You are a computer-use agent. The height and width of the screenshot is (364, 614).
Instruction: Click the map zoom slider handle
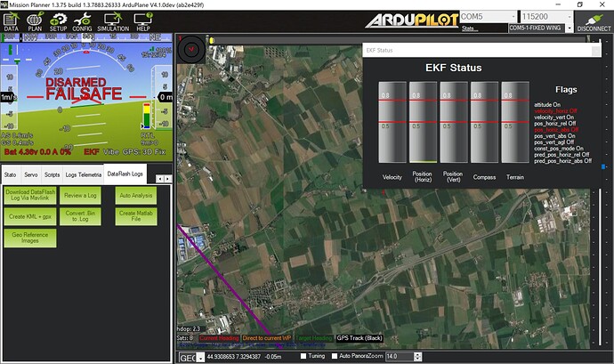(x=603, y=167)
